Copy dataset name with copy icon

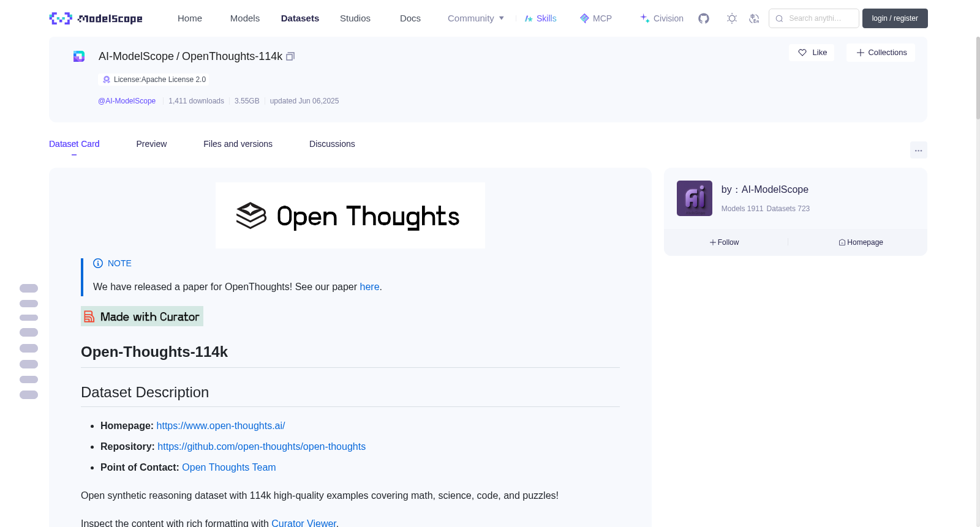pyautogui.click(x=290, y=56)
